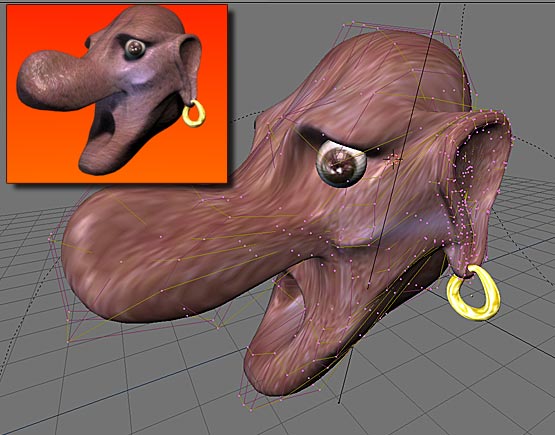The height and width of the screenshot is (435, 555).
Task: Click the ear in the preview render
Action: point(191,65)
